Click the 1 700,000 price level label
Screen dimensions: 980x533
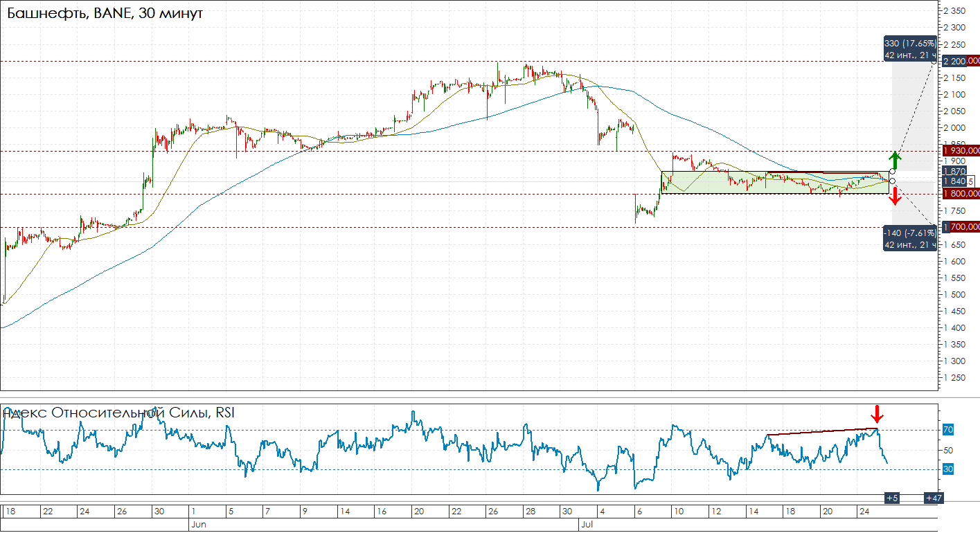[962, 227]
